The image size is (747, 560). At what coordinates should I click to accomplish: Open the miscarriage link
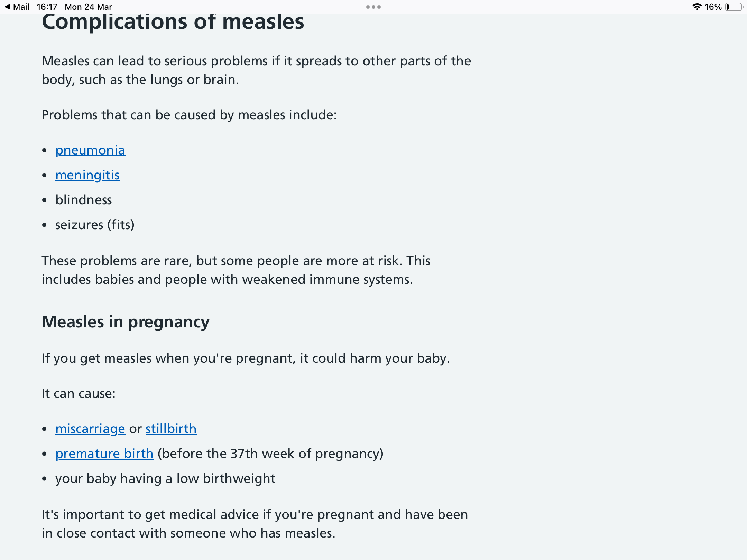[90, 429]
